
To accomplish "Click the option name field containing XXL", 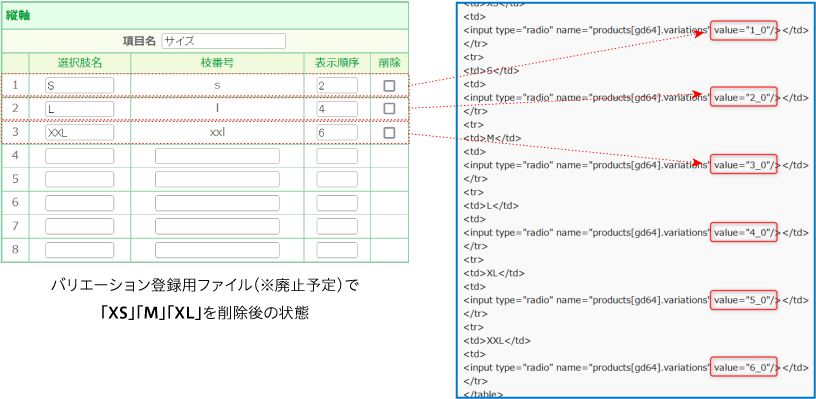I will point(79,133).
